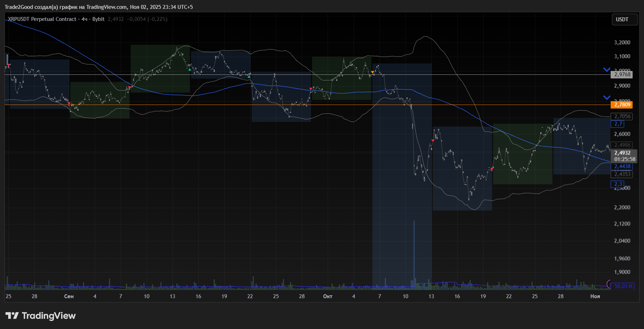644x329 pixels.
Task: Click the TradingView logo
Action: point(40,316)
